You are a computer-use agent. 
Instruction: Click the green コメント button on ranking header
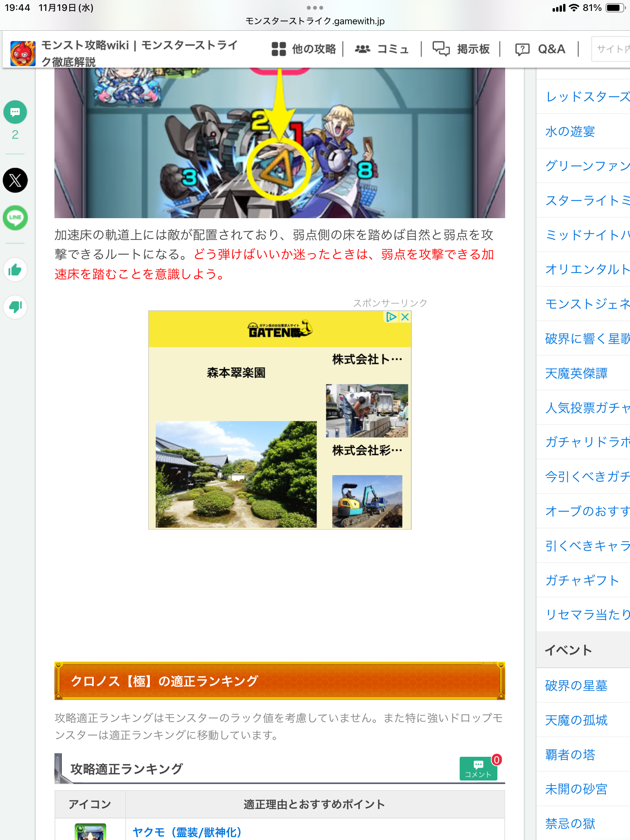pos(478,768)
